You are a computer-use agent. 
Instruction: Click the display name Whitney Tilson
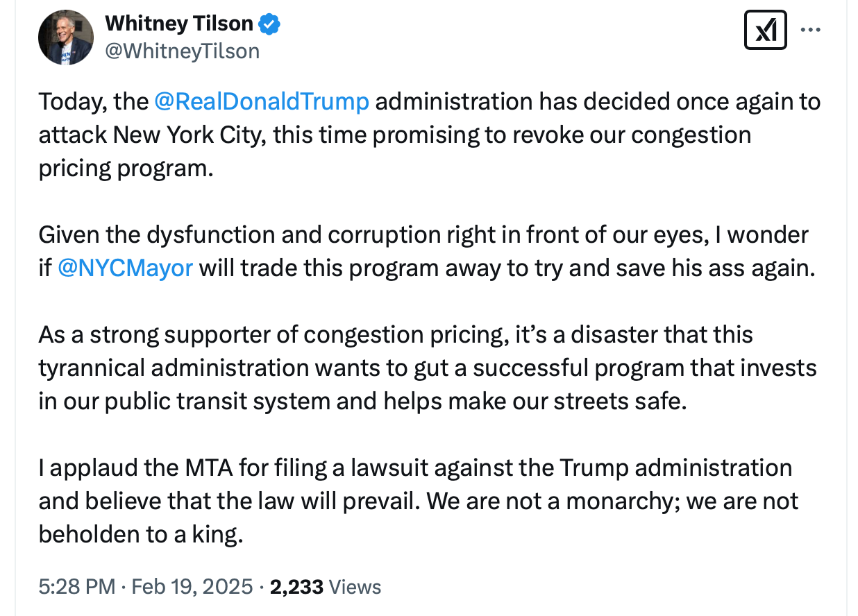[178, 24]
